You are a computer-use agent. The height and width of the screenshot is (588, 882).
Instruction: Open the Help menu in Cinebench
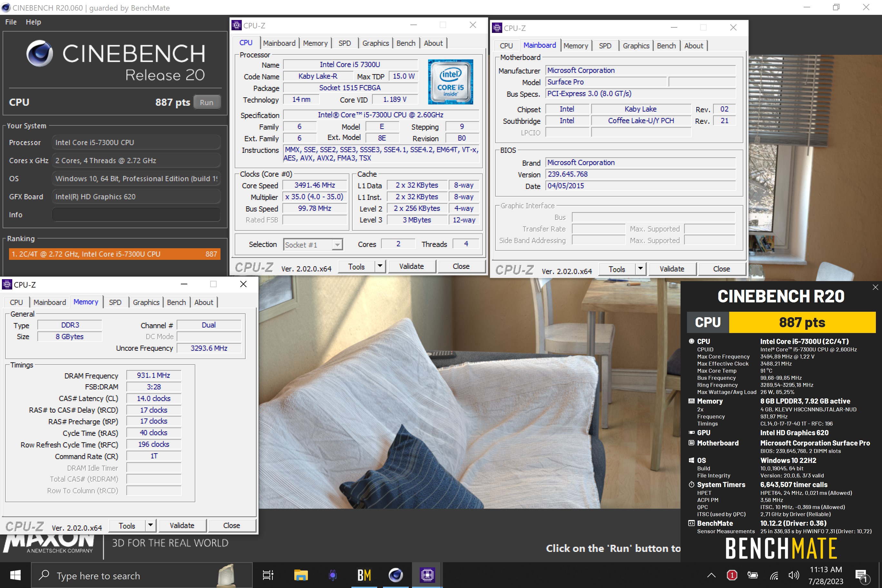34,22
